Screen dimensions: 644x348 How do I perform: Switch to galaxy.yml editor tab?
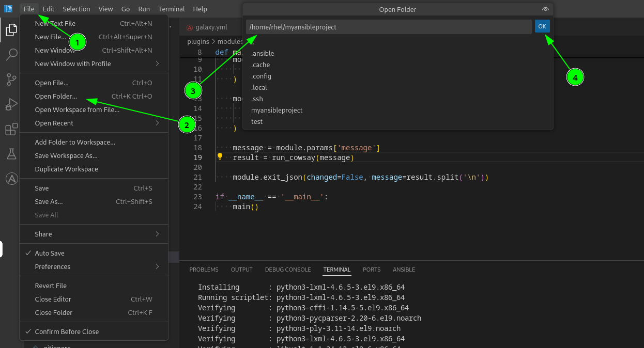[x=211, y=27]
